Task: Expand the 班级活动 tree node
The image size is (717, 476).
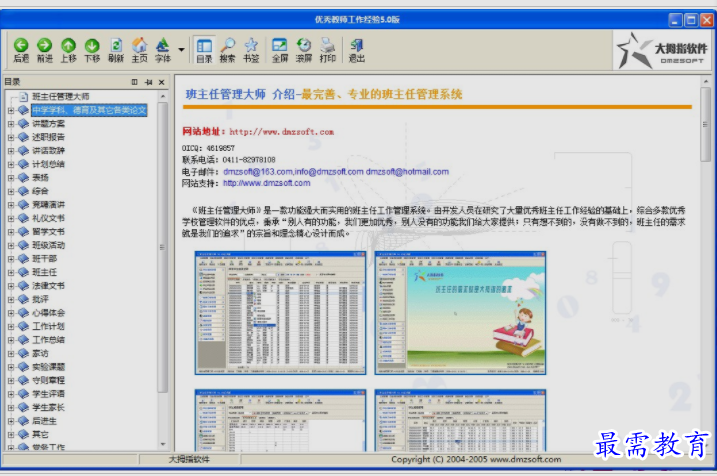Action: click(x=11, y=245)
